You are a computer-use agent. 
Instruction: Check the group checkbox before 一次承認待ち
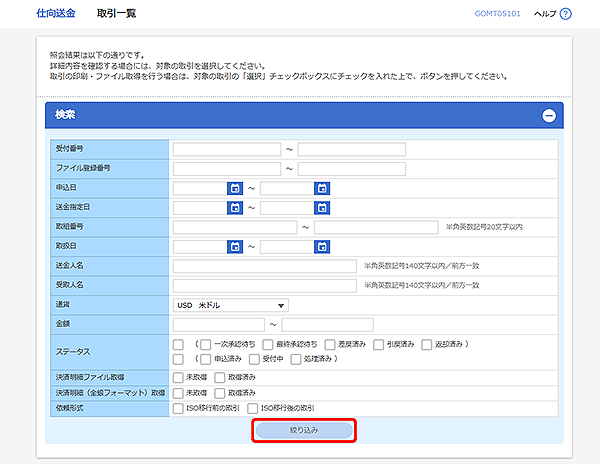tap(178, 345)
